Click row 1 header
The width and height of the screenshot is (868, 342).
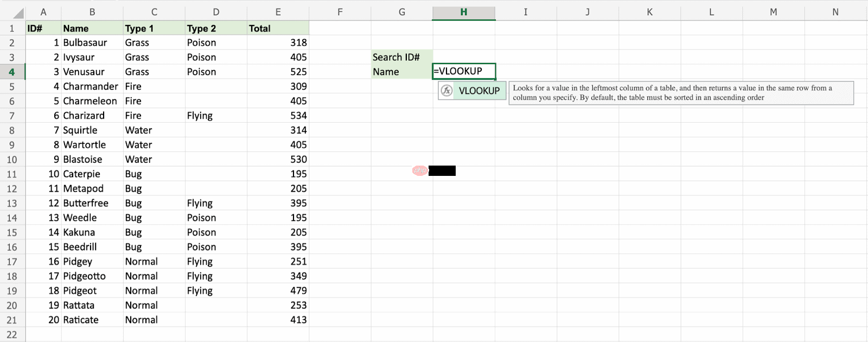click(12, 28)
